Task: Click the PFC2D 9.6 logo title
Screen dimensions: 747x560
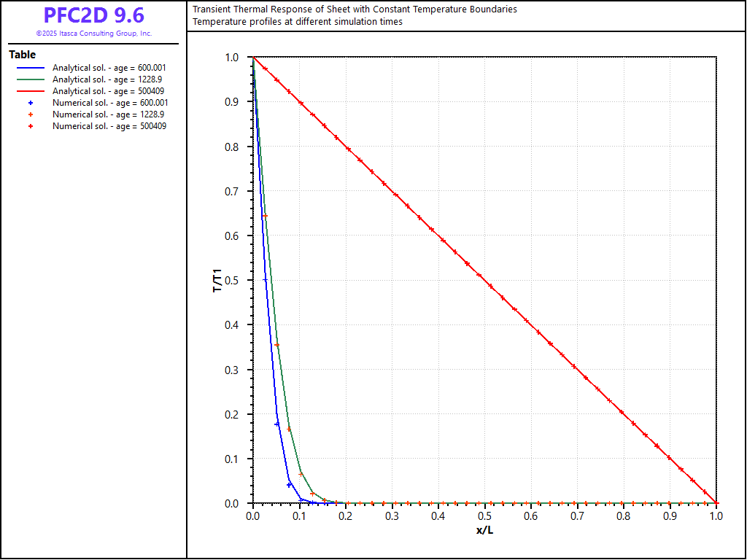Action: pos(93,15)
